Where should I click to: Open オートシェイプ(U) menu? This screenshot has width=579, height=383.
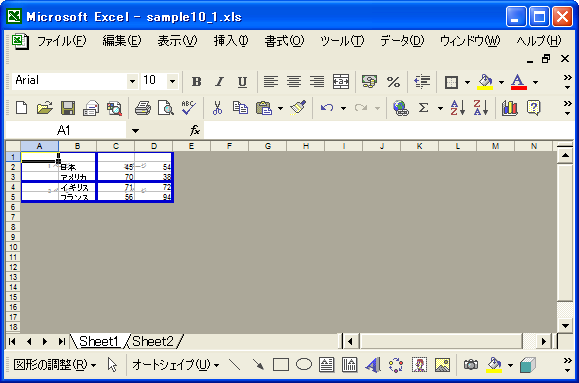(x=175, y=365)
